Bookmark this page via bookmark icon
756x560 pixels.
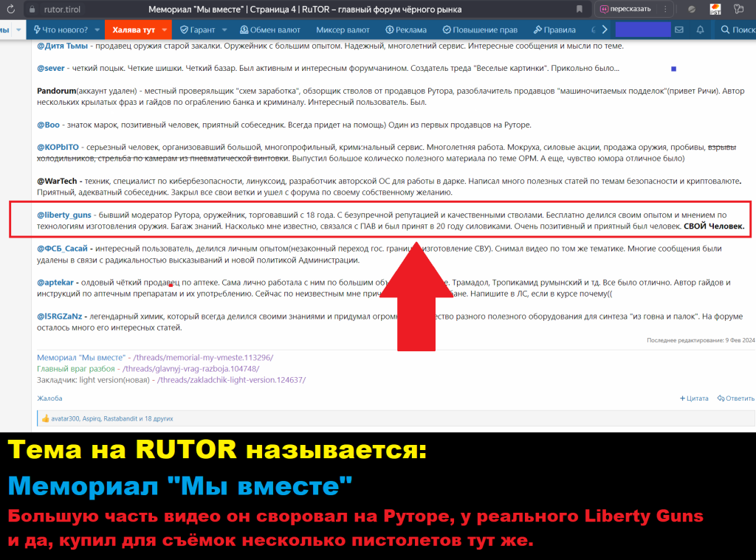579,9
